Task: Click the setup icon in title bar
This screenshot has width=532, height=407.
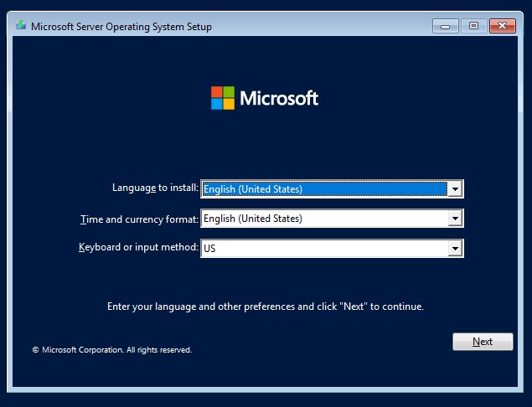Action: (x=21, y=25)
